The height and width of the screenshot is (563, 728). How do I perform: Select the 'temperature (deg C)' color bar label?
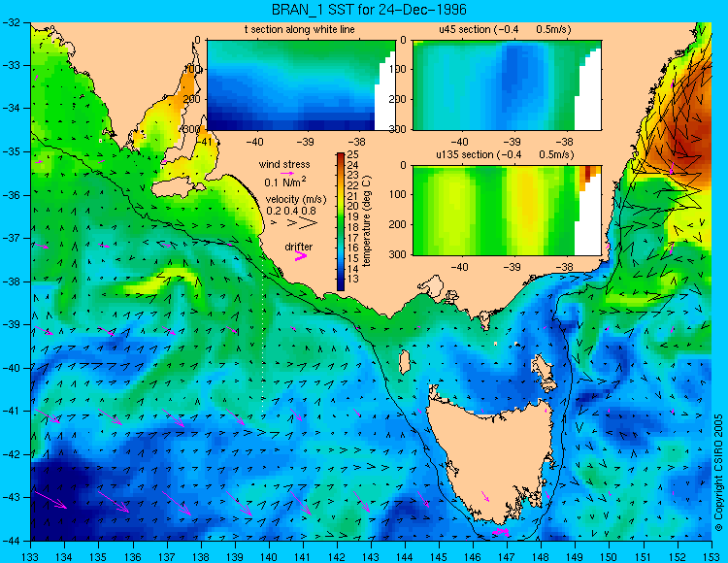367,221
